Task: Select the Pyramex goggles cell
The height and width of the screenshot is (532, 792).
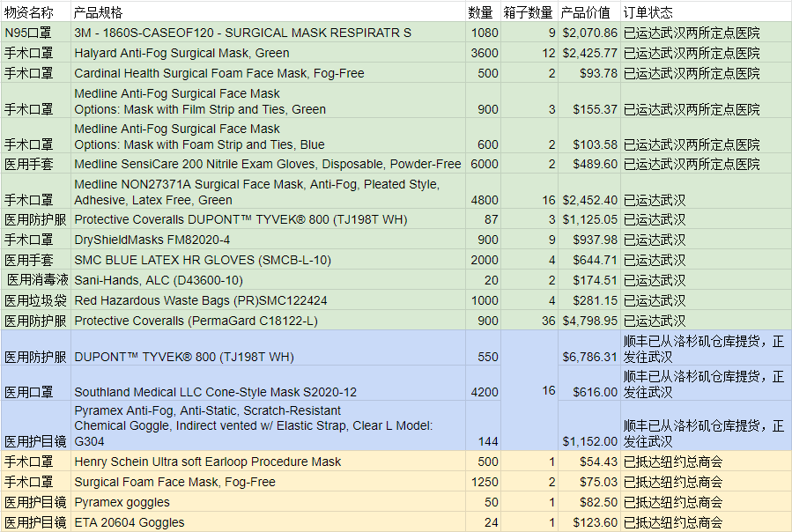Action: pyautogui.click(x=268, y=502)
